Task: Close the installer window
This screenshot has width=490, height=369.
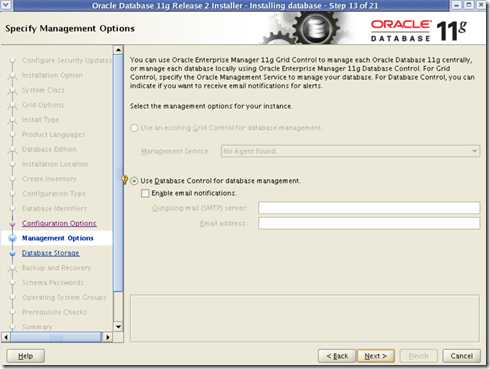Action: tap(481, 5)
